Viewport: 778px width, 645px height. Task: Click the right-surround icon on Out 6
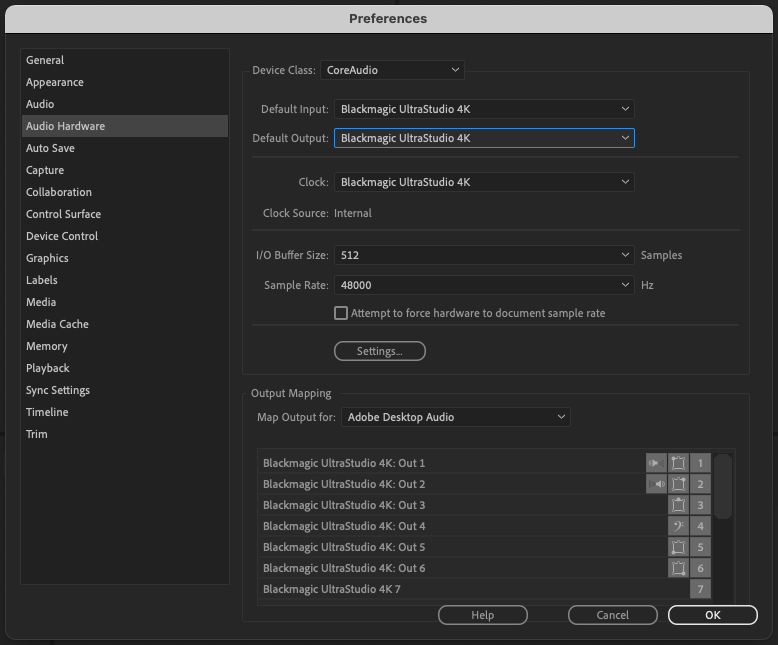pyautogui.click(x=678, y=568)
